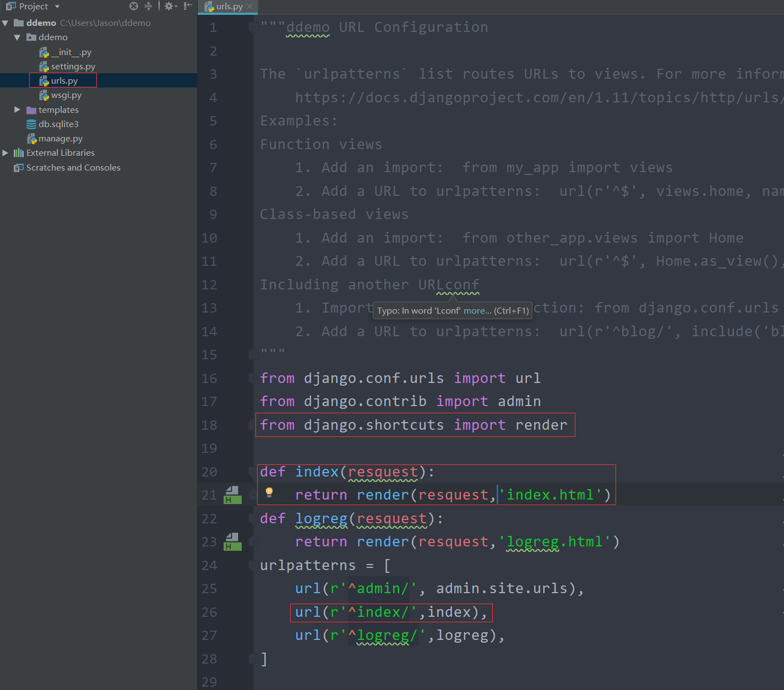Open the Project view dropdown
This screenshot has width=784, height=690.
coord(57,7)
